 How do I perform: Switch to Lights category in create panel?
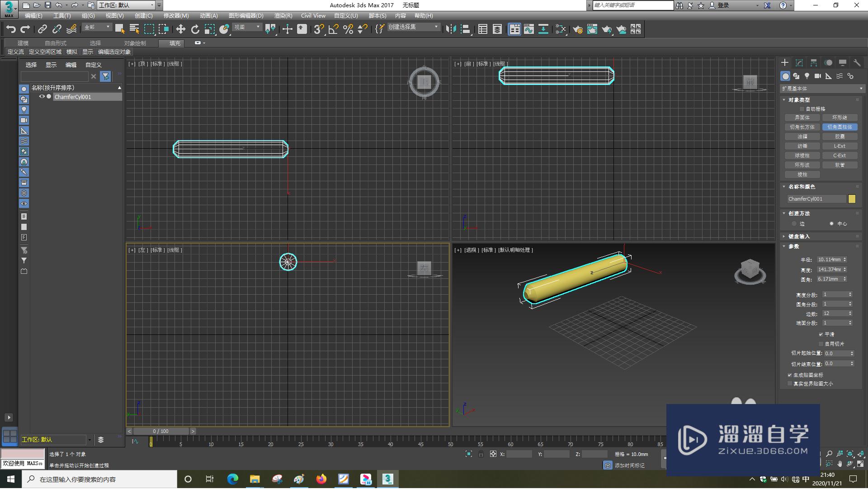tap(807, 76)
